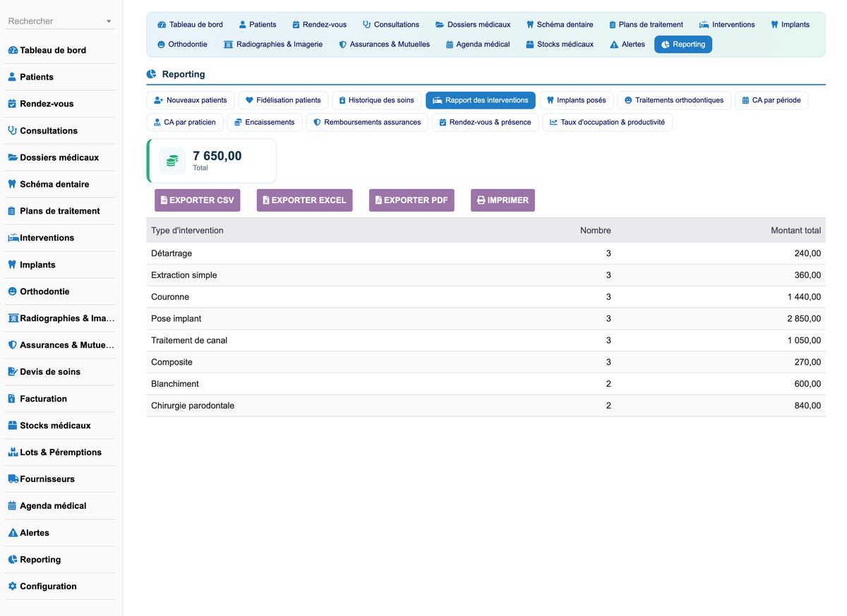
Task: Click the Nombre column header
Action: click(596, 231)
